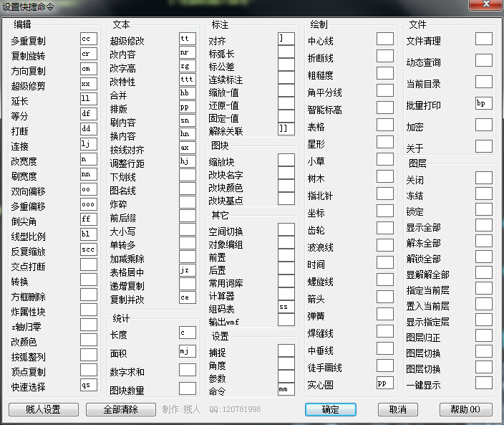Focus the 表格居中 shortcut field
The image size is (504, 425).
pos(188,270)
